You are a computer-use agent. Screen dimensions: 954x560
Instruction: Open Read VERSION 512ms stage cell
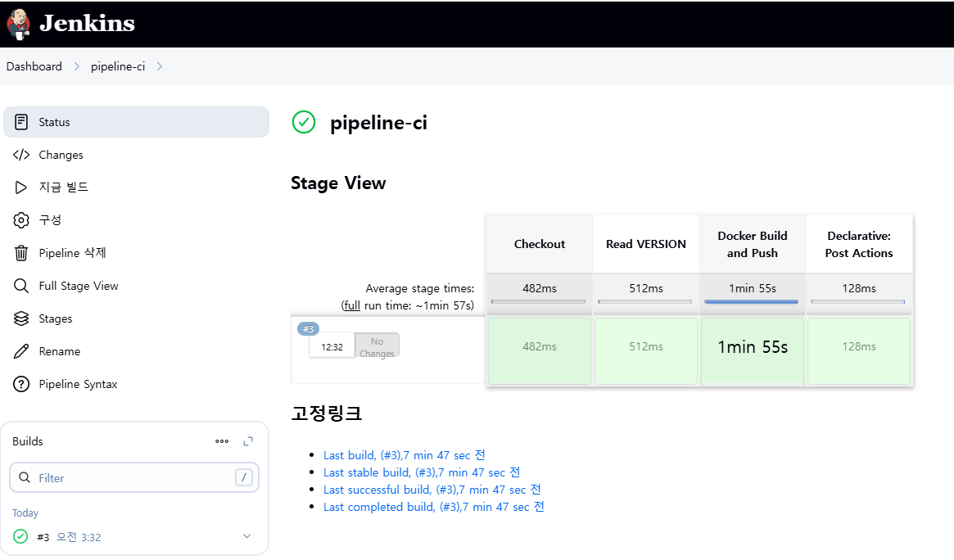click(646, 351)
